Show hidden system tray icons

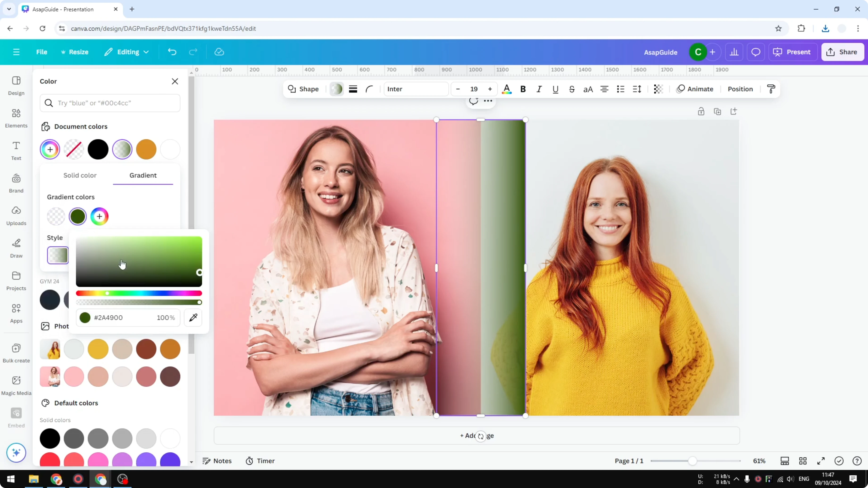click(x=737, y=479)
